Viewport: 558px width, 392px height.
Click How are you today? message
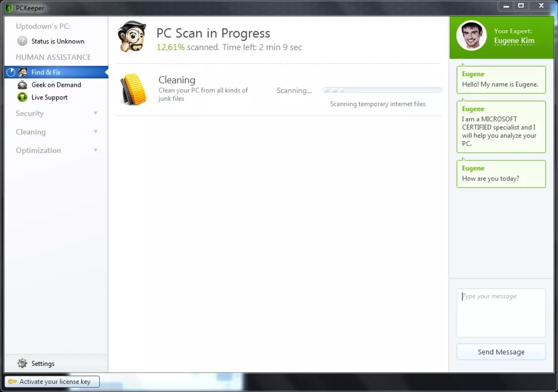(501, 174)
